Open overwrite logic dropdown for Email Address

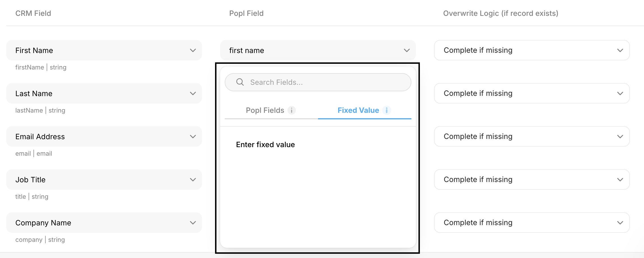(532, 137)
